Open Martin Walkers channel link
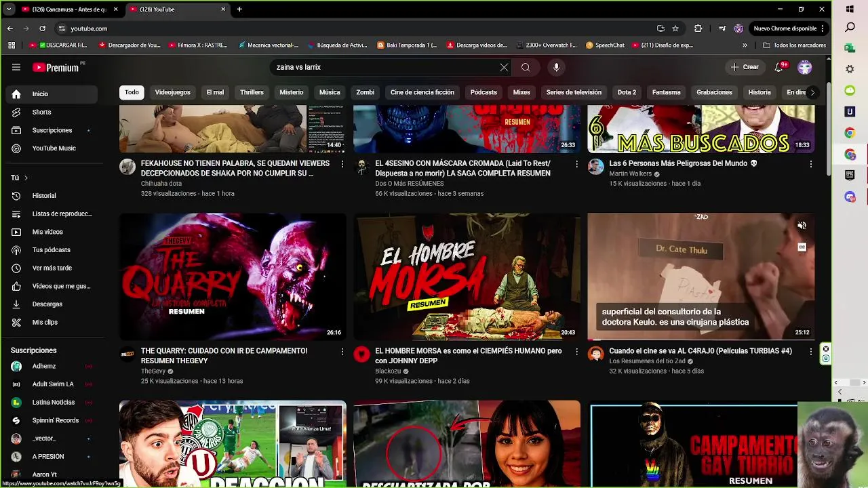 click(x=630, y=174)
